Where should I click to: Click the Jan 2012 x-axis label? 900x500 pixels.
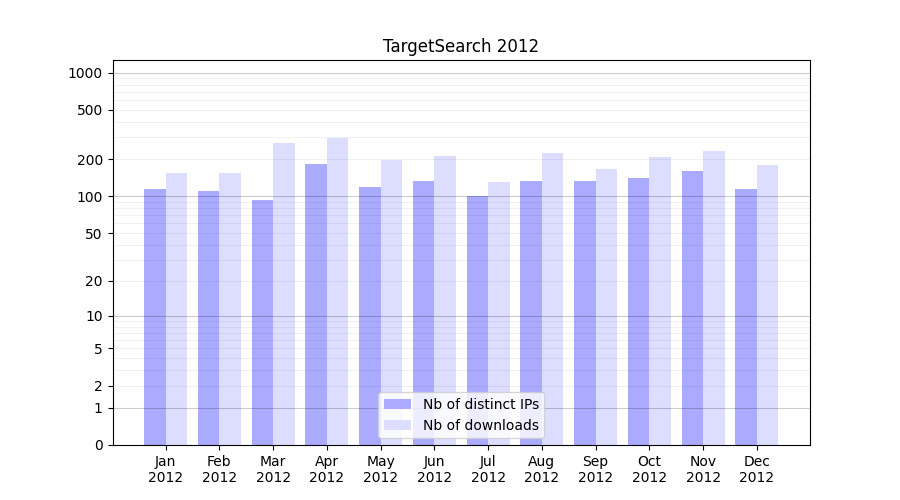coord(166,469)
